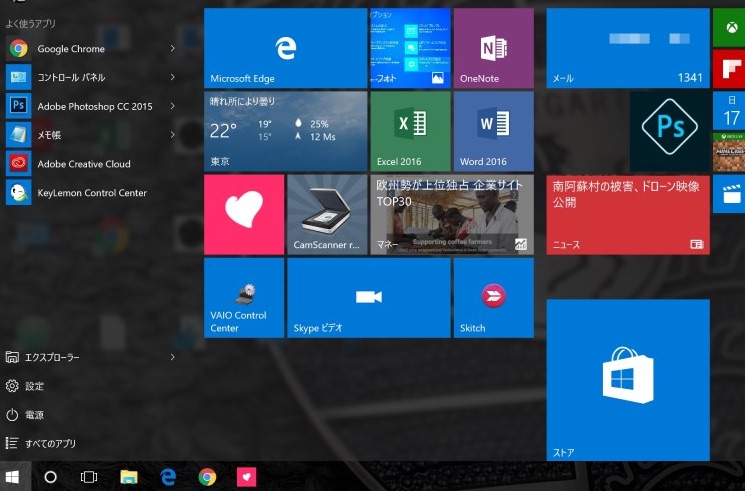Launch Edge from the taskbar
This screenshot has width=745, height=491.
(x=168, y=477)
